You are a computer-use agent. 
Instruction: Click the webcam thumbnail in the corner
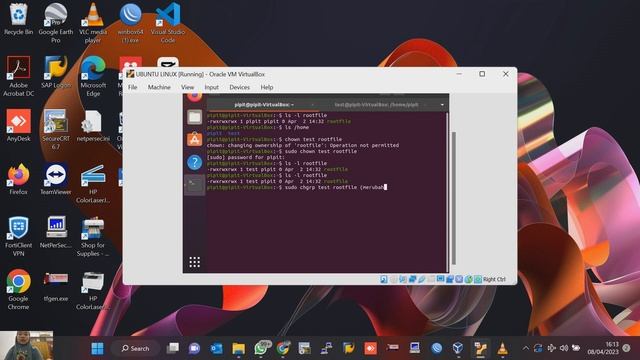tap(27, 345)
